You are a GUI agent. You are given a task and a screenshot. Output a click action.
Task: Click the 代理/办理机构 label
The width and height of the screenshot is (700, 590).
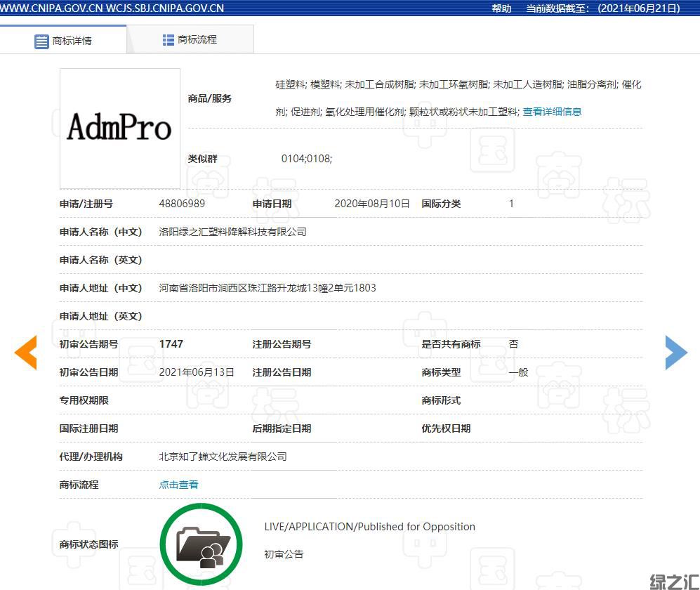click(91, 457)
